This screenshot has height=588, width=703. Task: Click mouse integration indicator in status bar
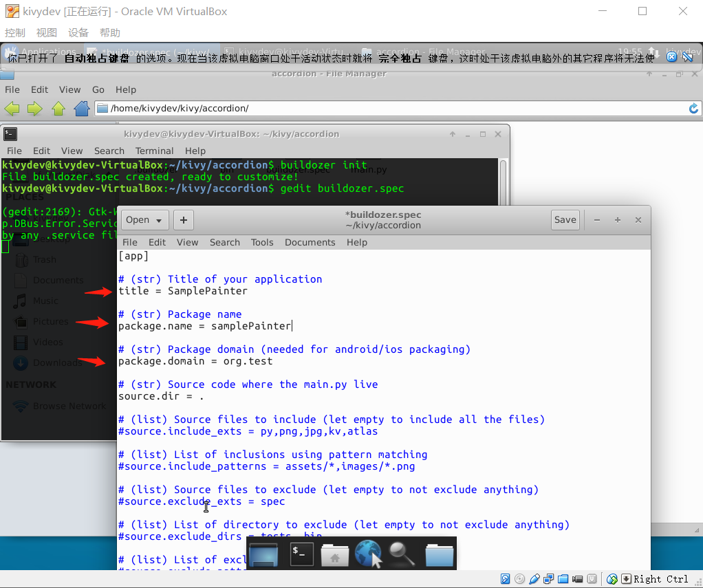point(612,579)
